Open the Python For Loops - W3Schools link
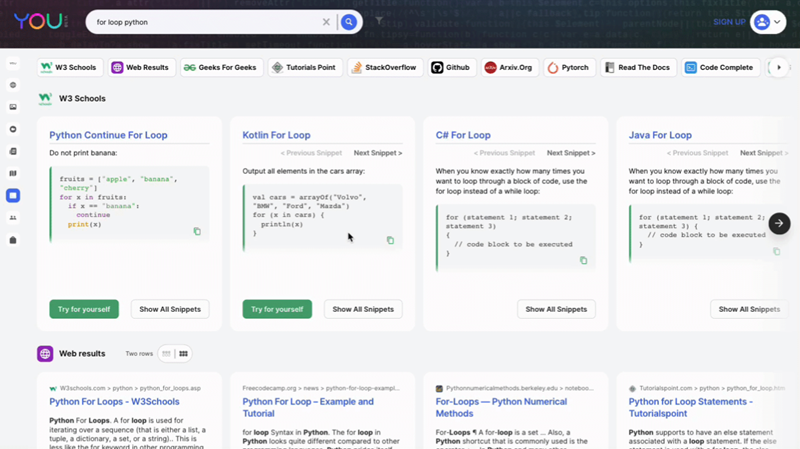The image size is (800, 449). [114, 402]
